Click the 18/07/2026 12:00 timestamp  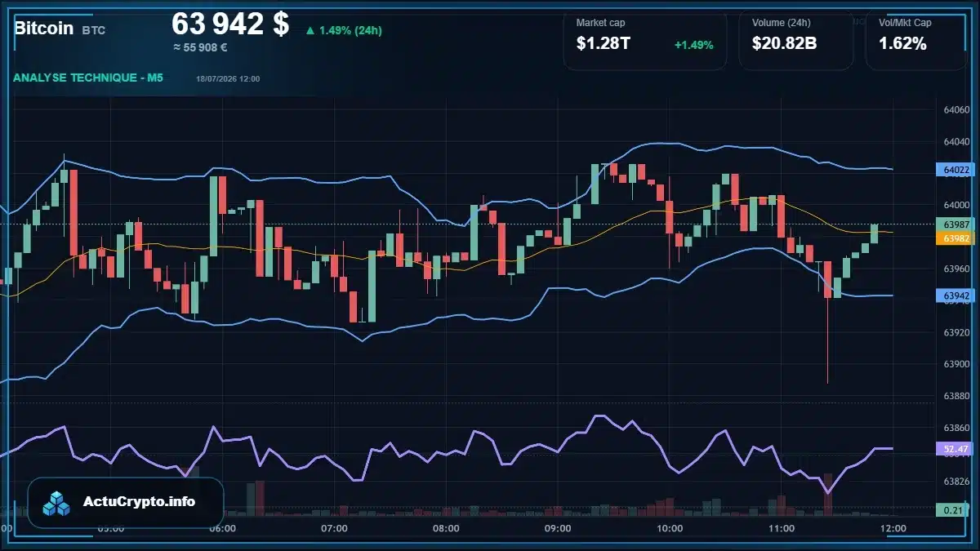228,78
